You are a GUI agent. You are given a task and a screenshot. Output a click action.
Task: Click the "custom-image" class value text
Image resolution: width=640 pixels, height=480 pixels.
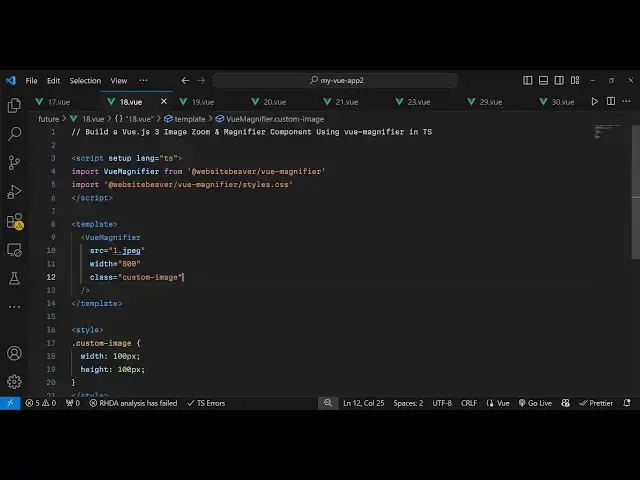click(150, 277)
